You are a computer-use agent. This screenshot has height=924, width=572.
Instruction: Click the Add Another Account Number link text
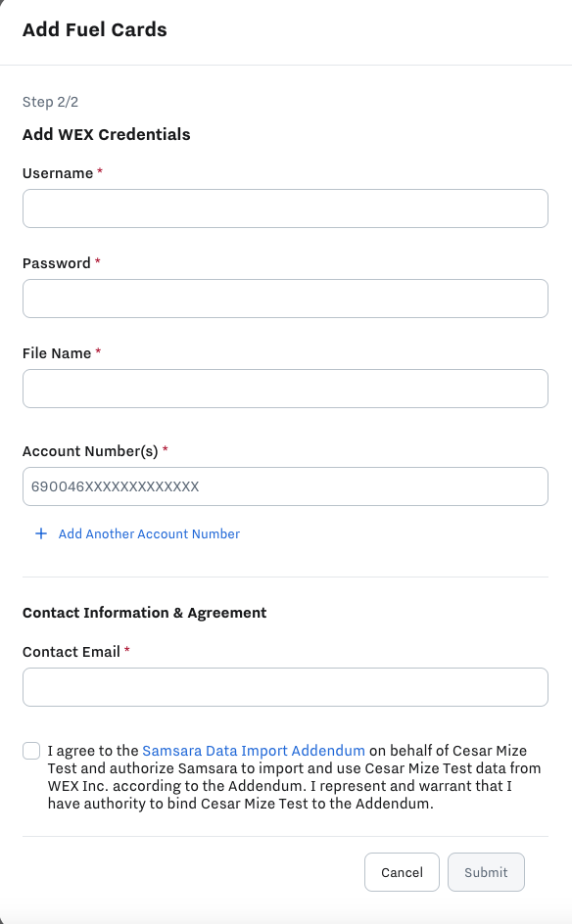click(149, 533)
